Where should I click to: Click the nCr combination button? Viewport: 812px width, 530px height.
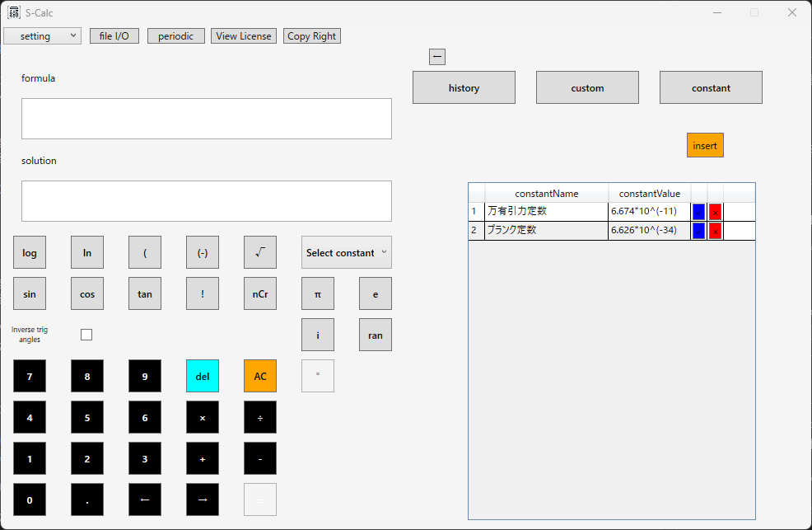tap(260, 293)
